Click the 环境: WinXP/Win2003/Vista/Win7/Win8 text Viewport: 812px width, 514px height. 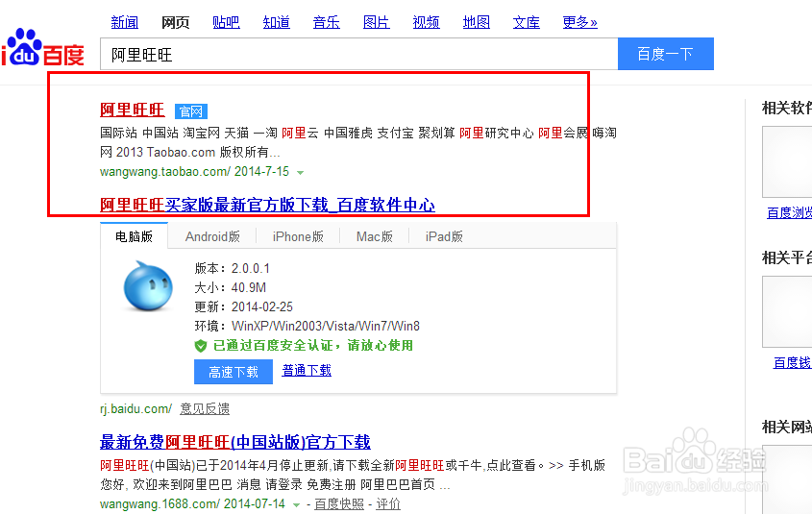click(x=308, y=326)
